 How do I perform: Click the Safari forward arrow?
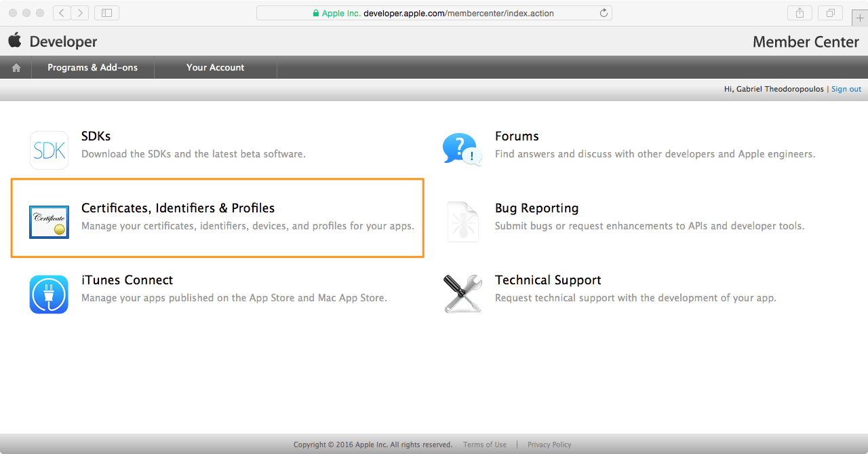pos(80,13)
